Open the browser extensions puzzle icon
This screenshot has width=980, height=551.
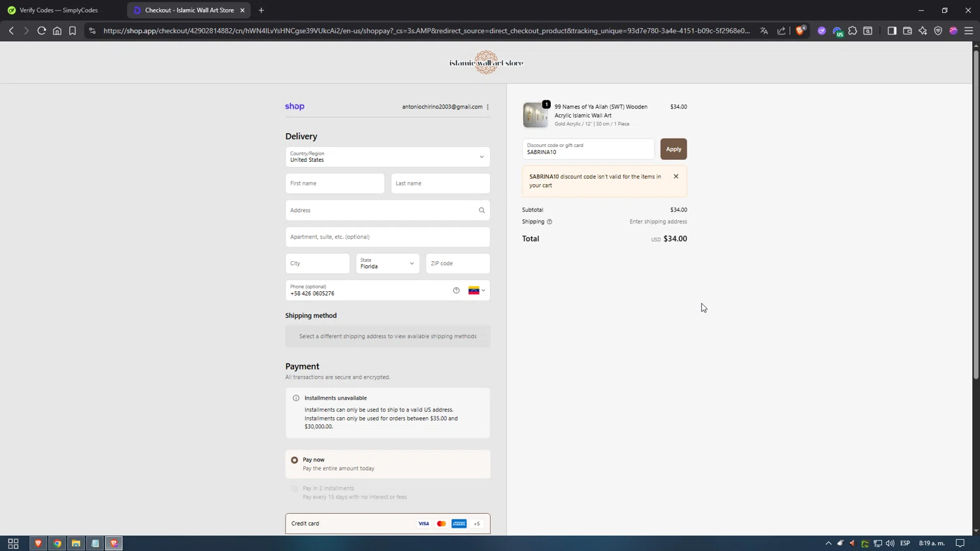pyautogui.click(x=853, y=31)
